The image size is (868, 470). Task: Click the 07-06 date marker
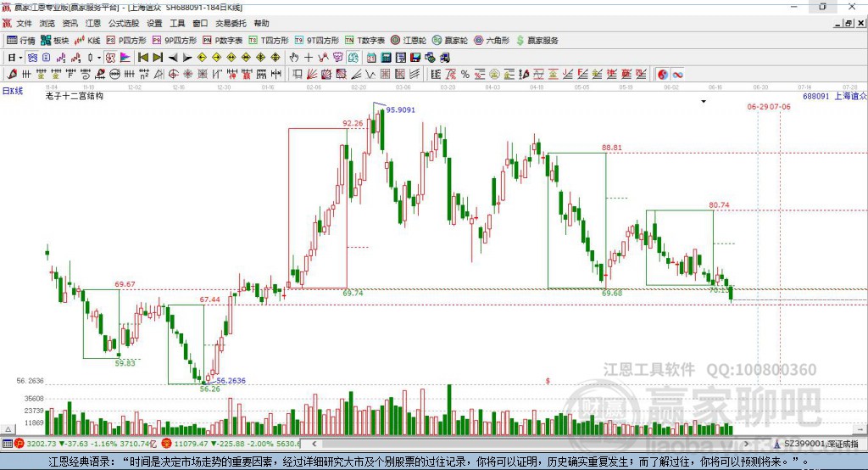[780, 106]
